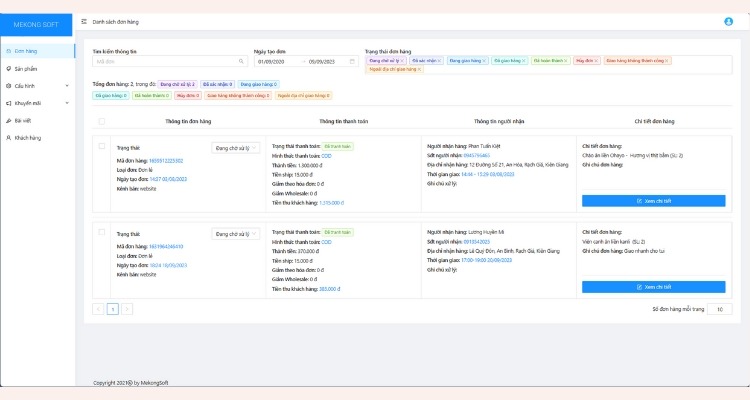Open the user account avatar icon

click(728, 21)
